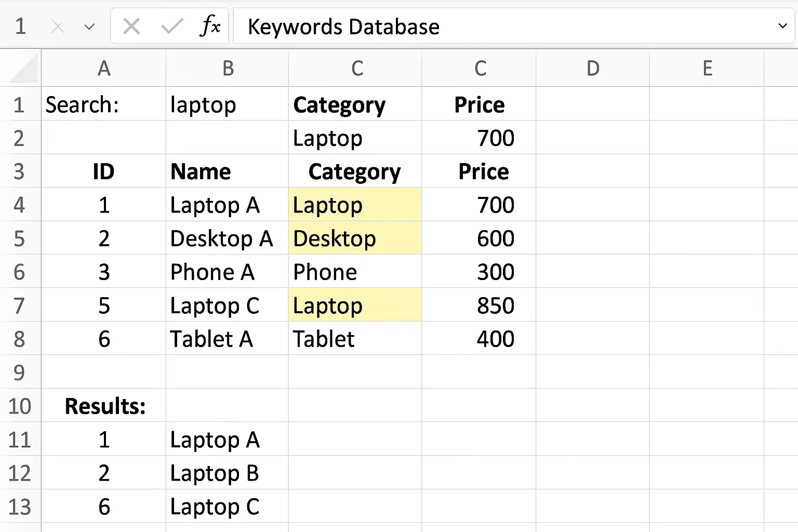
Task: Click the 850 price cell
Action: click(479, 305)
